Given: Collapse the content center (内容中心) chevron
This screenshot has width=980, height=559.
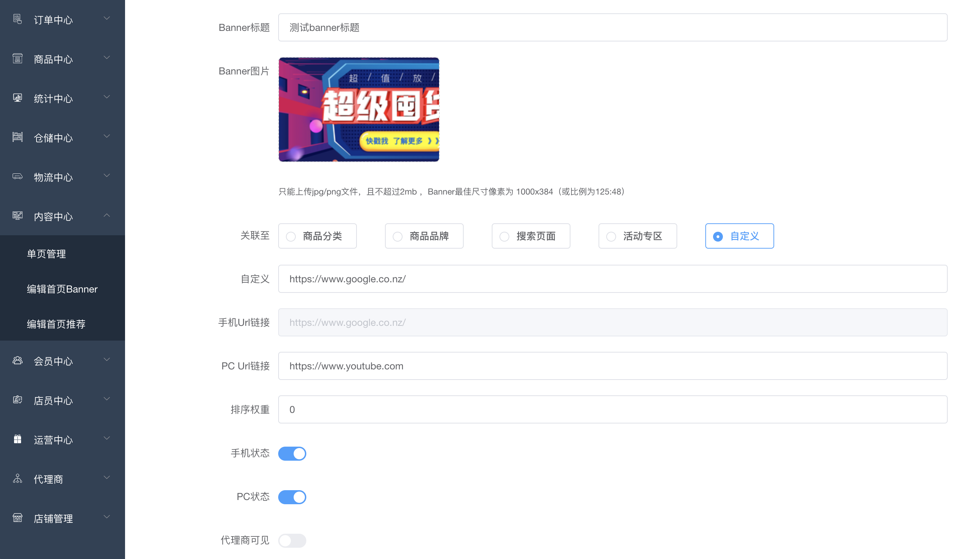Looking at the screenshot, I should pos(107,215).
